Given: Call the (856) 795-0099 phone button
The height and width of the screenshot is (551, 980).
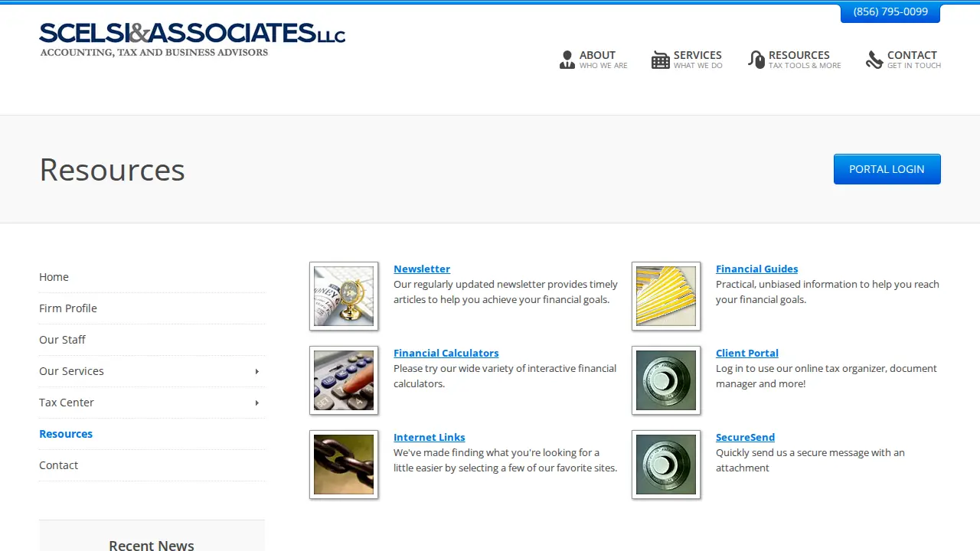Looking at the screenshot, I should pos(890,12).
